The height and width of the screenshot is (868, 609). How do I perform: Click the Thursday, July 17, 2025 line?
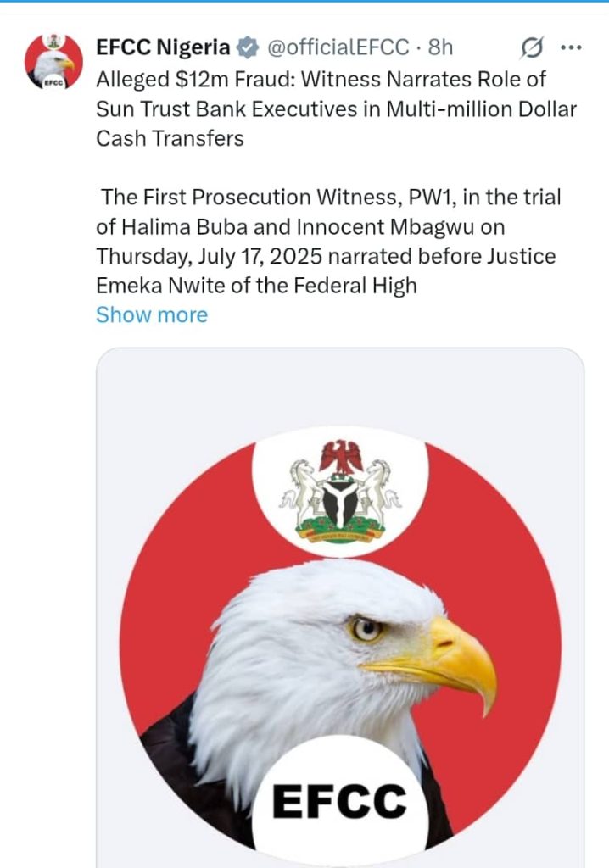[x=326, y=257]
